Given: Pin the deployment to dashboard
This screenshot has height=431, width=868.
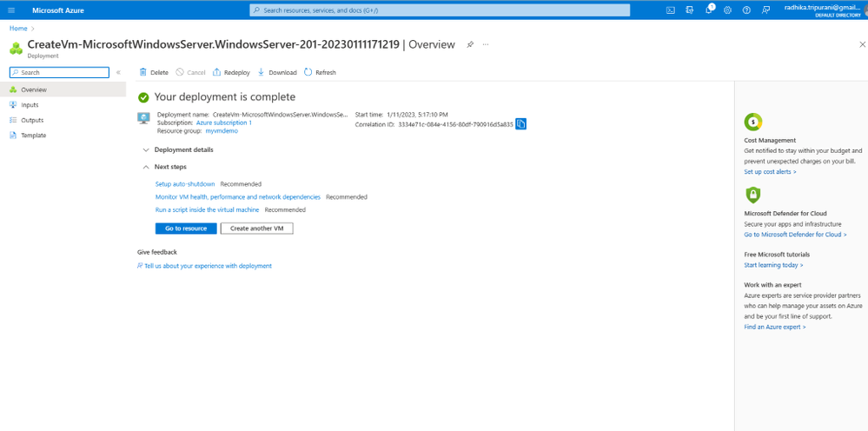Looking at the screenshot, I should click(470, 44).
